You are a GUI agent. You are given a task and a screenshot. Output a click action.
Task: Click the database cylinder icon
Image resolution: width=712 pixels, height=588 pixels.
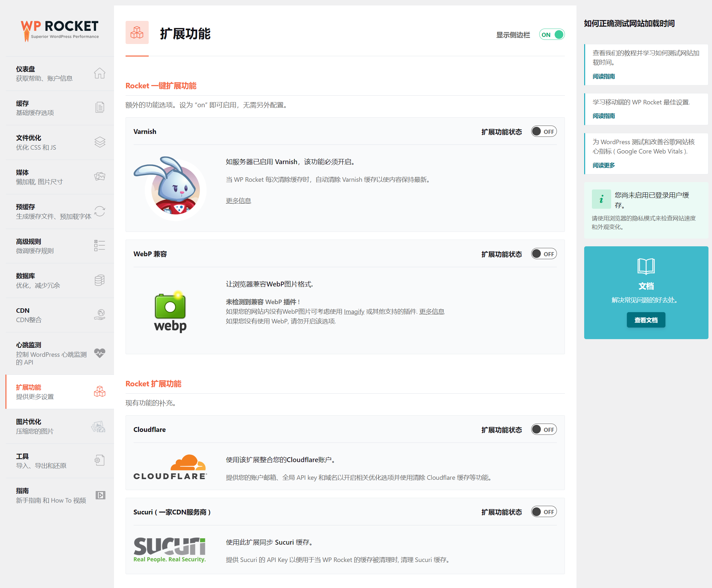click(x=100, y=280)
